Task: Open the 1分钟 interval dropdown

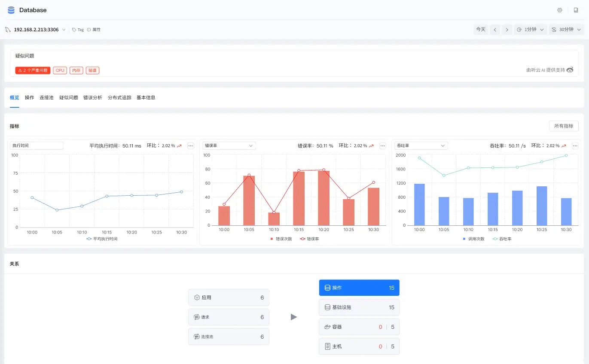Action: coord(530,29)
